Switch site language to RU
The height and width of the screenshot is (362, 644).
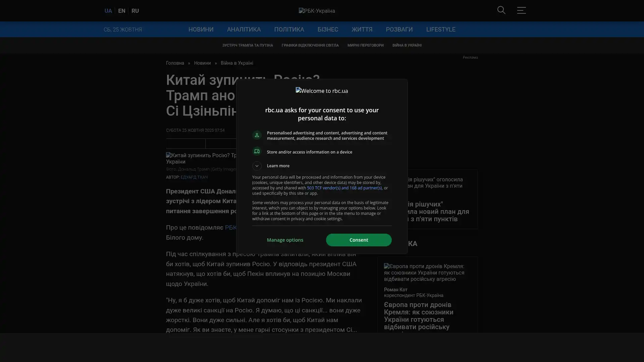[135, 11]
